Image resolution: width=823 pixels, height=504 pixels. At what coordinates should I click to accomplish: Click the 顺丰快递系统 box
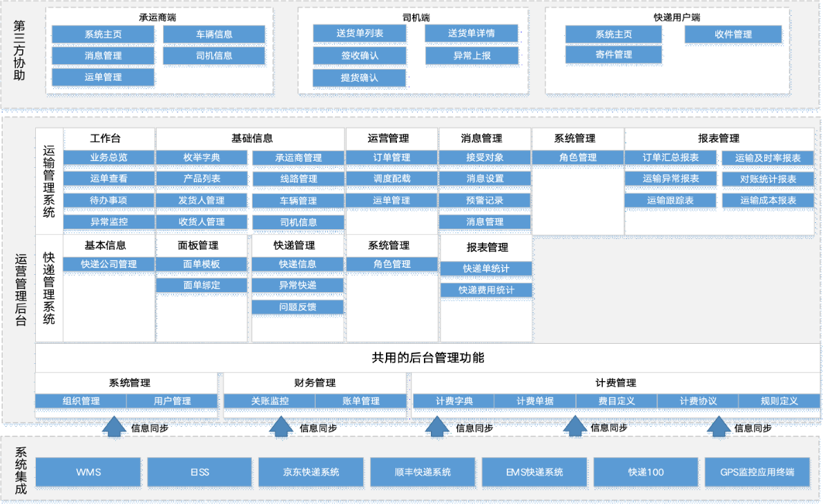click(423, 472)
